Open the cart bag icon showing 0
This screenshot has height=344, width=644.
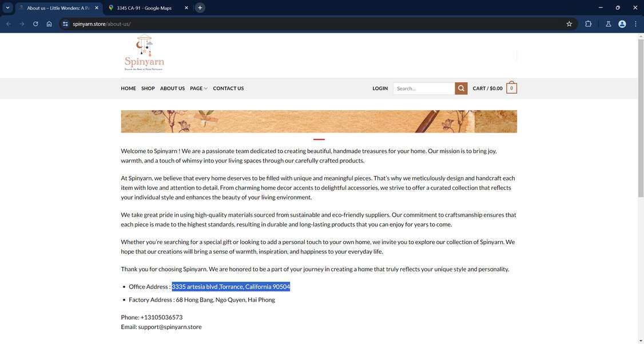coord(511,88)
